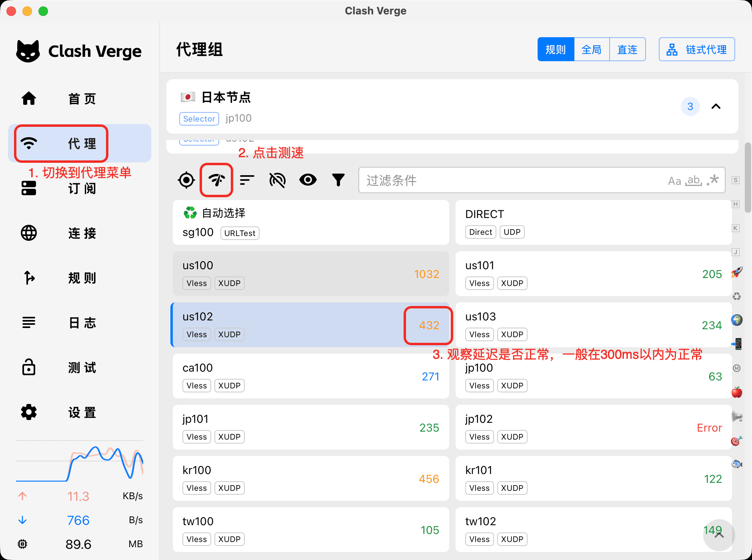This screenshot has width=752, height=560.
Task: Select the tw100 node
Action: pyautogui.click(x=311, y=530)
